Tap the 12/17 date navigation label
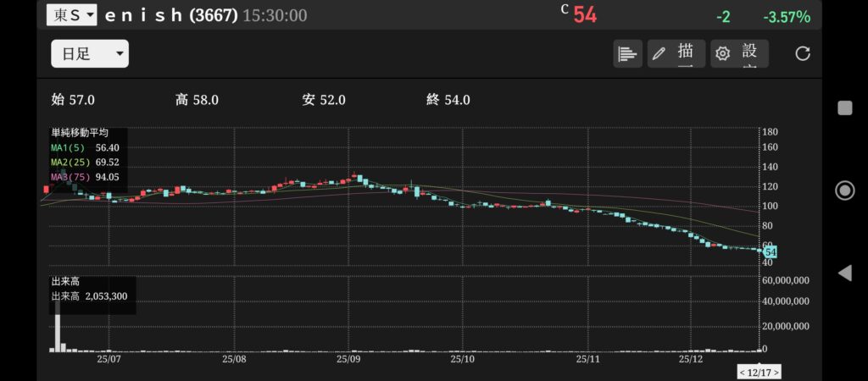This screenshot has height=381, width=868. 759,372
